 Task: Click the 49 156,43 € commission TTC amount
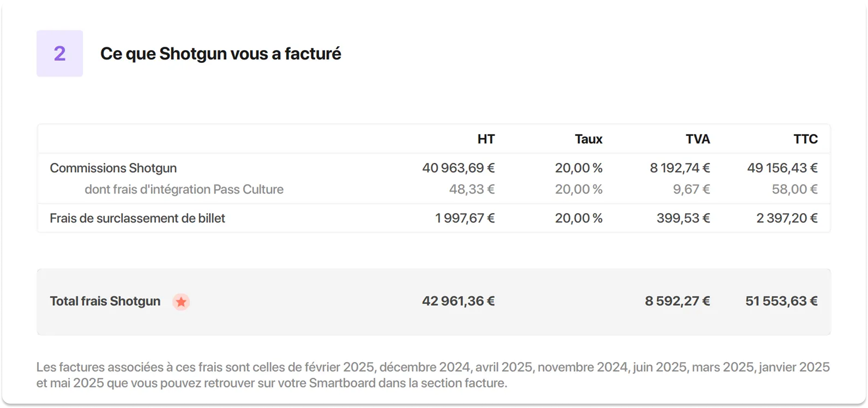pos(782,168)
